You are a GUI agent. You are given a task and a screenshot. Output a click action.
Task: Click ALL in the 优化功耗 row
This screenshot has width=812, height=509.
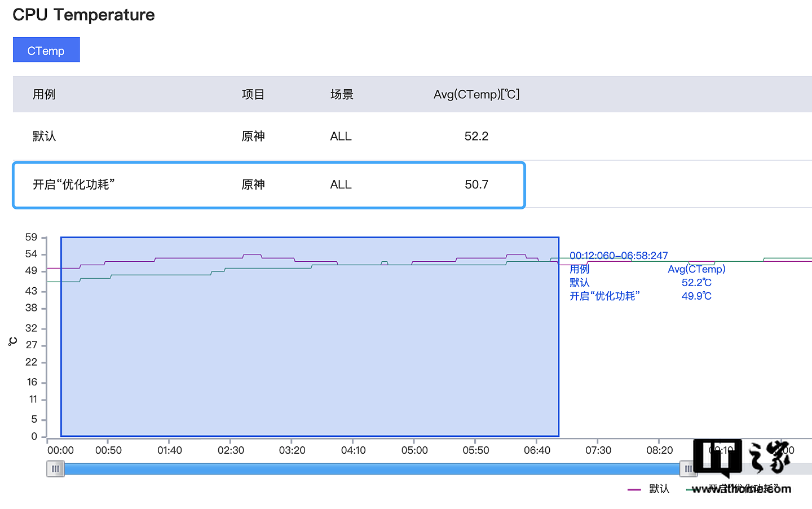tap(341, 185)
